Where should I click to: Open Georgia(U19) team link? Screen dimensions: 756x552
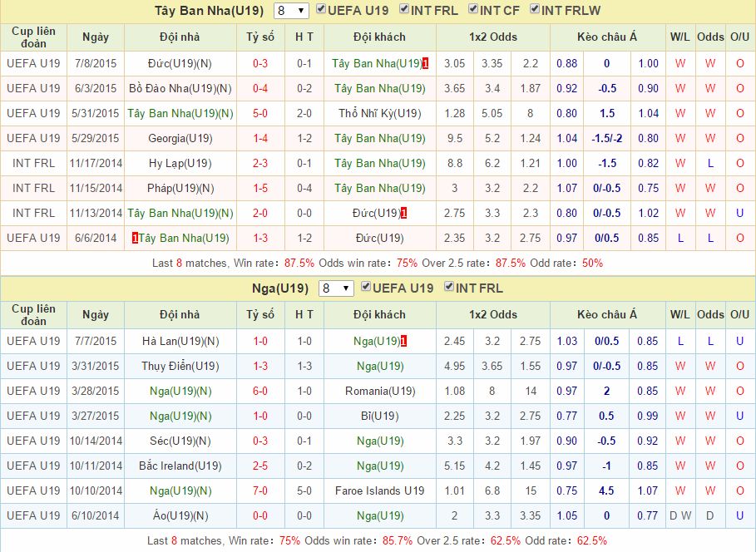[x=180, y=139]
